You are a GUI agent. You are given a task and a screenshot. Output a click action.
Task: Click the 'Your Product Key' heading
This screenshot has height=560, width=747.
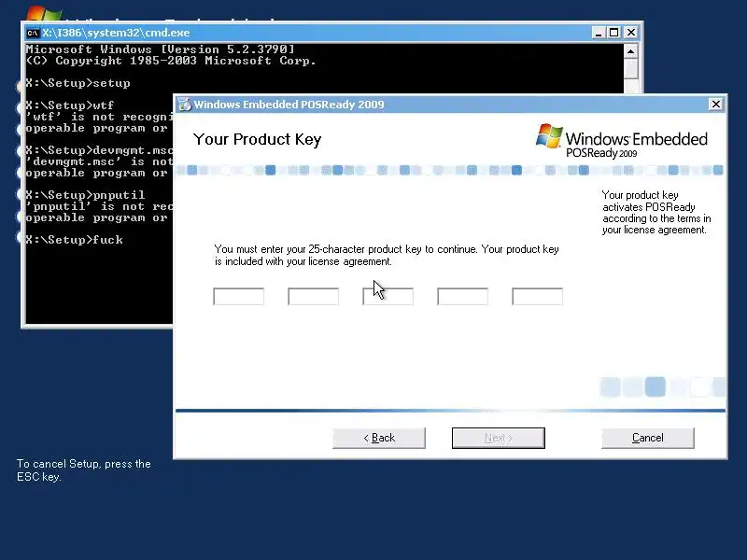(x=258, y=139)
